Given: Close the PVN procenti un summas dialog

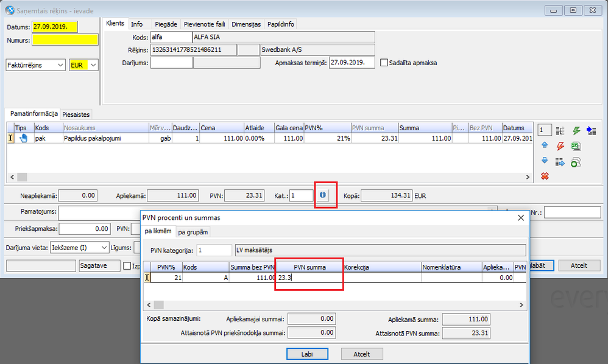Looking at the screenshot, I should pos(521,218).
